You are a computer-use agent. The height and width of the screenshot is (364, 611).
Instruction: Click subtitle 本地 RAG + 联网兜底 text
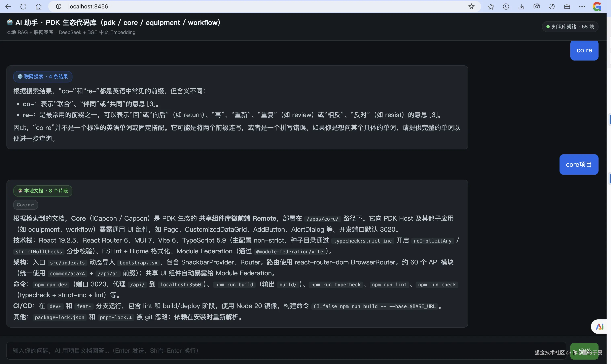[71, 32]
